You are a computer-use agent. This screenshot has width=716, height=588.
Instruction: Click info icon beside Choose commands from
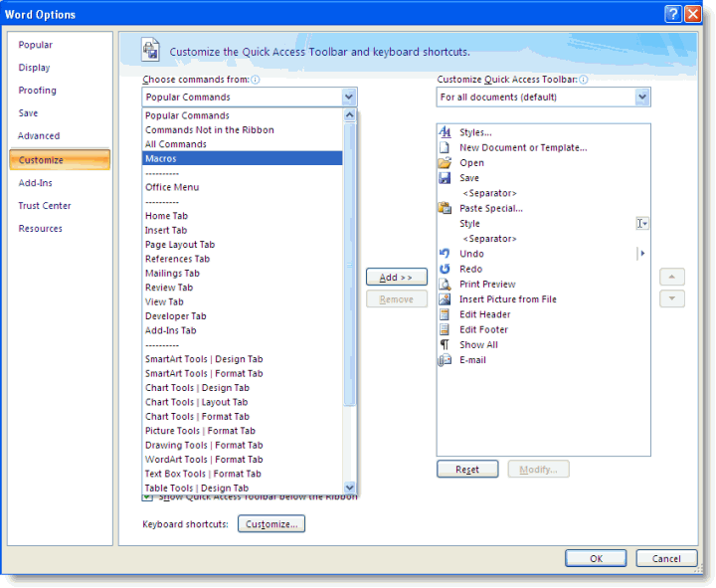(x=256, y=80)
